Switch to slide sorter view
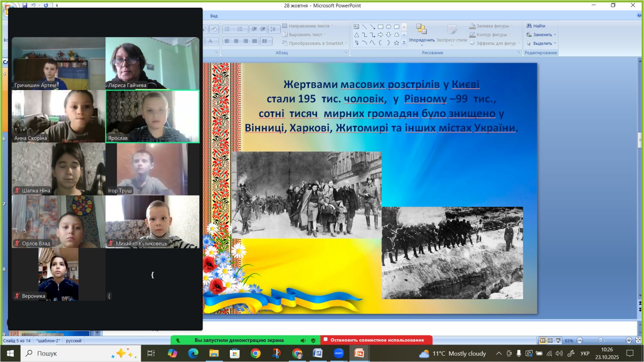Screen dimensions: 644x362 click(x=550, y=340)
